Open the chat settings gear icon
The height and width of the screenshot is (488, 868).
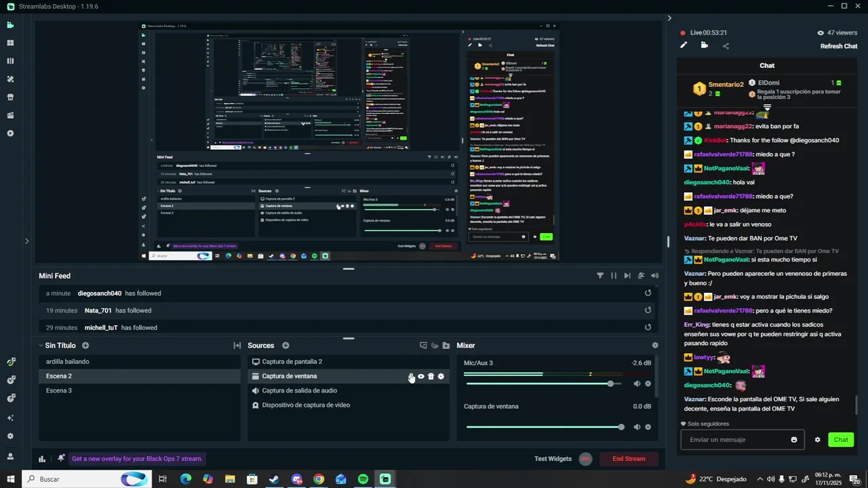(817, 440)
